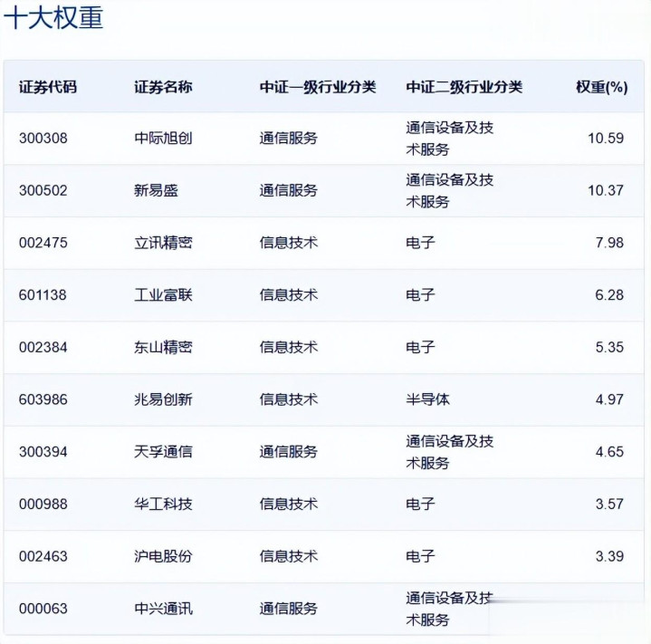Select security code 000063
This screenshot has height=644, width=651.
(43, 609)
